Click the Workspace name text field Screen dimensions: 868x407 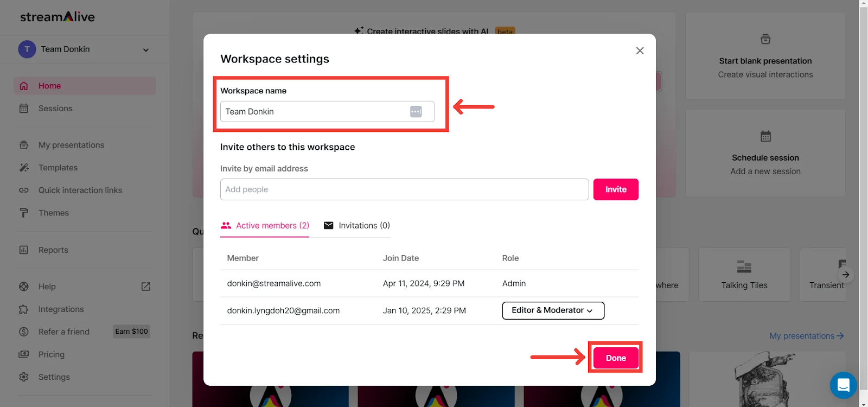click(x=315, y=112)
